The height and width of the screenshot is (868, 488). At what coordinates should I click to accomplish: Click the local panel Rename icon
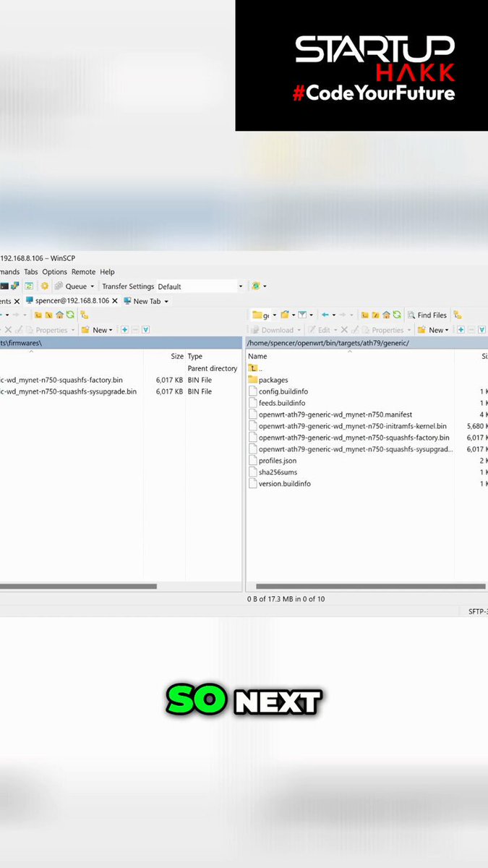(19, 330)
